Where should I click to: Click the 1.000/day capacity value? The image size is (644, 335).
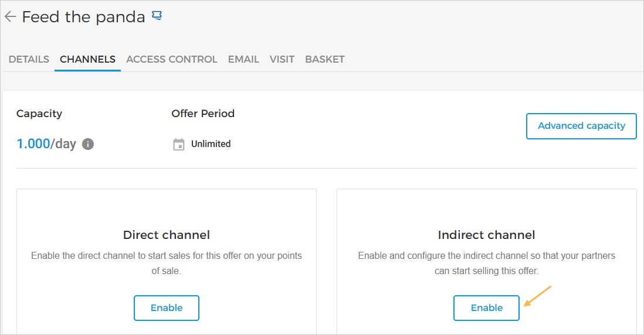click(46, 144)
